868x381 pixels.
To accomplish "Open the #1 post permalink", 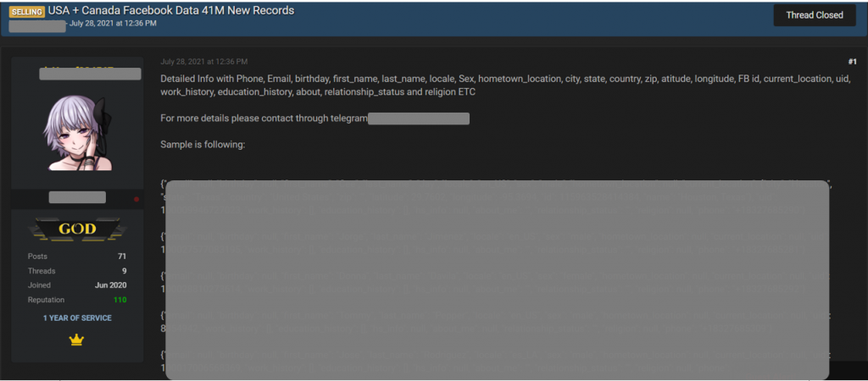I will tap(852, 61).
